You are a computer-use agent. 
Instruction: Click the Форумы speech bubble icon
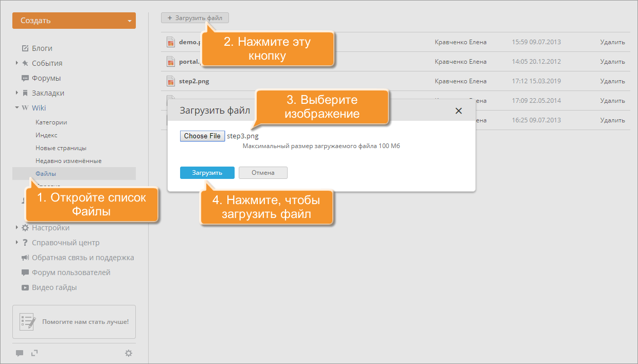pos(25,78)
